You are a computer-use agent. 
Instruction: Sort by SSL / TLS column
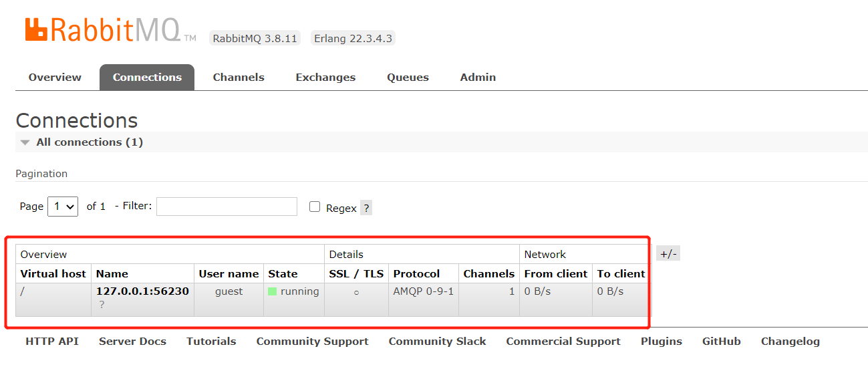point(356,274)
